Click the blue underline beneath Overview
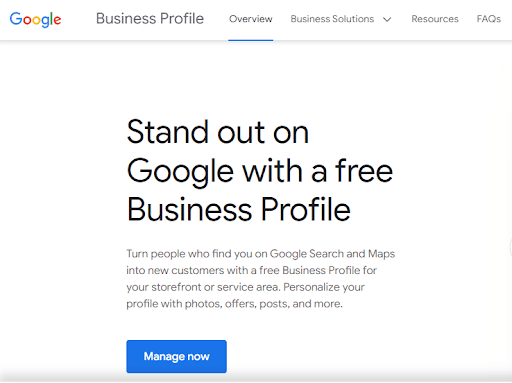This screenshot has width=512, height=383. click(x=251, y=40)
